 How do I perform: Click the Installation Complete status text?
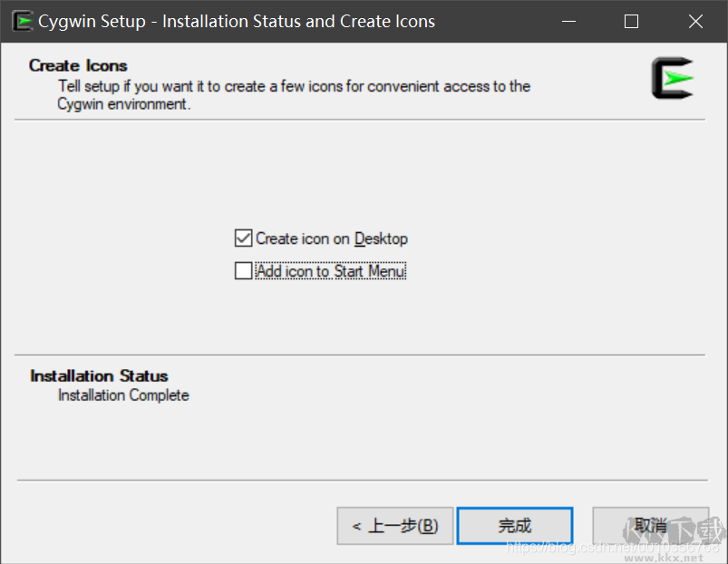click(123, 395)
